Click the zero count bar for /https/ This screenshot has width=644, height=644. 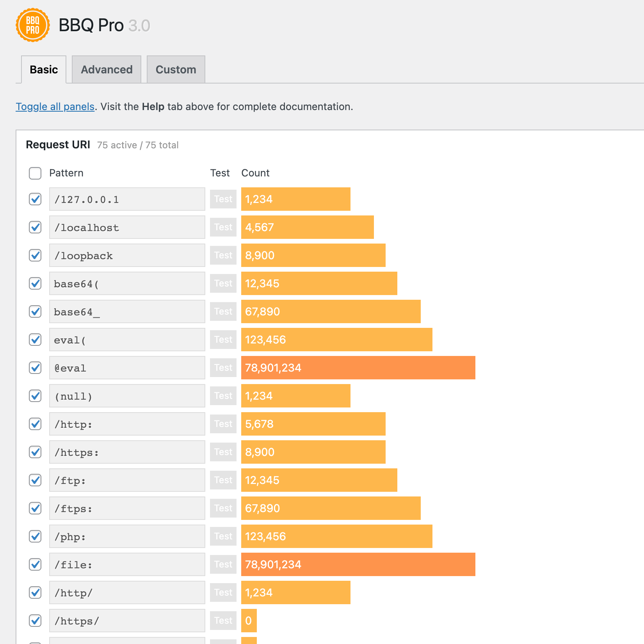click(x=249, y=621)
